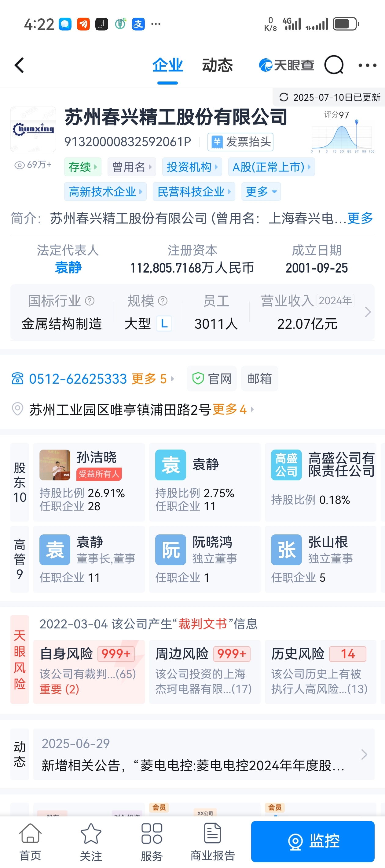Tap the back arrow icon

point(19,65)
